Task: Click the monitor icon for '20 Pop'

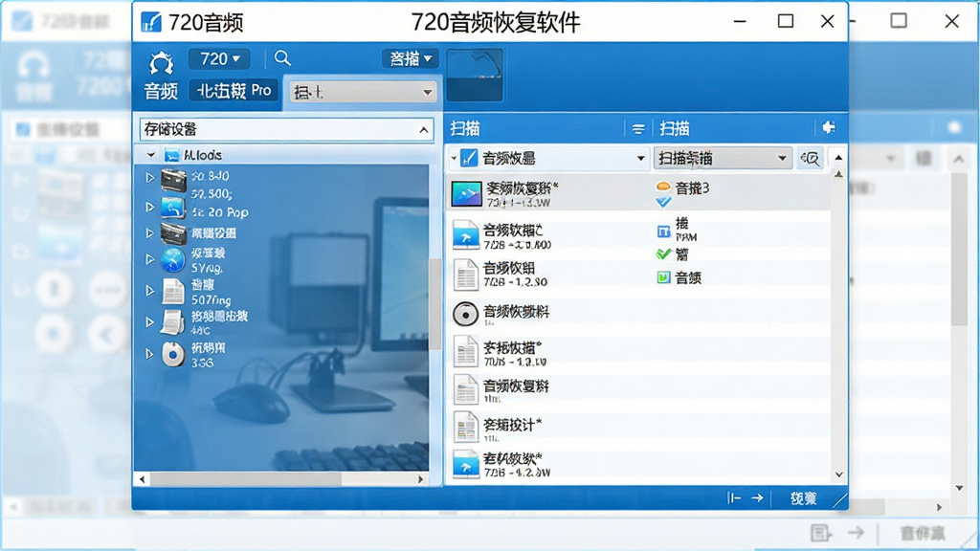Action: [172, 208]
